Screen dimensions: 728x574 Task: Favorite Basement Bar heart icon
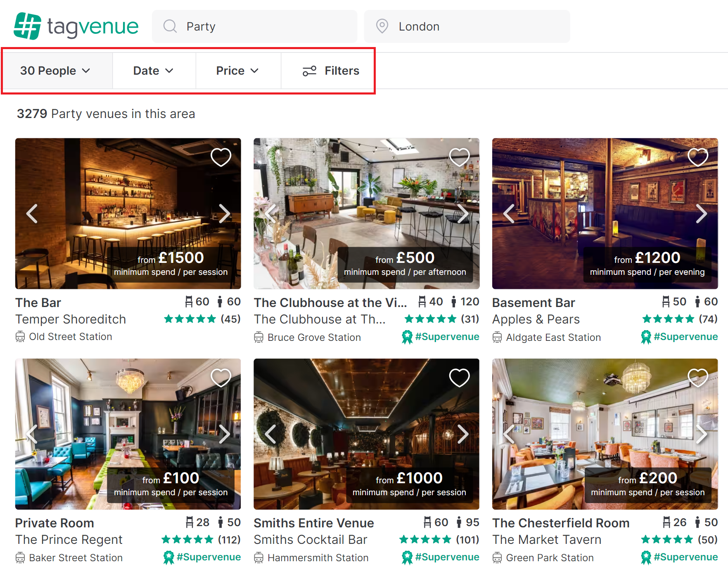(x=698, y=157)
